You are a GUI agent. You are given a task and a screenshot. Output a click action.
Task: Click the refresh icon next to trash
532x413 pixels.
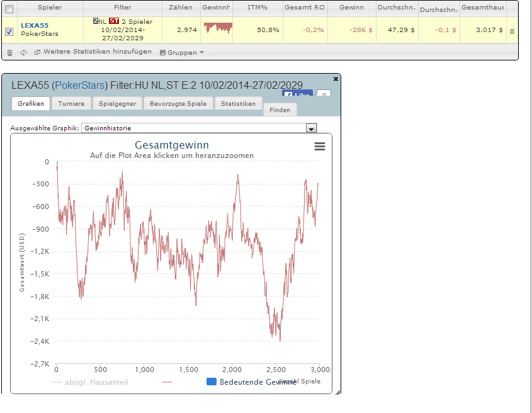[23, 53]
